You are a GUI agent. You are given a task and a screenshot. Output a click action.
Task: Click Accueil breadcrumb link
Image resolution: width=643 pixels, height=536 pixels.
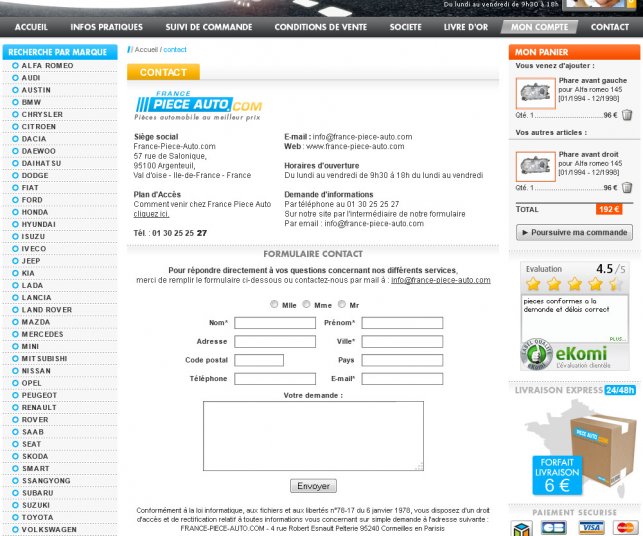click(x=146, y=50)
